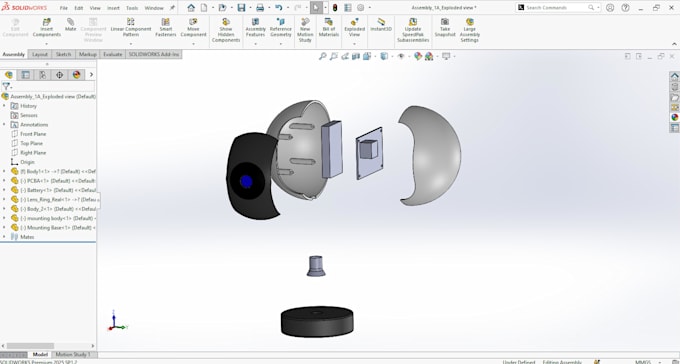Click the Print icon
Image resolution: width=680 pixels, height=364 pixels.
pos(260,7)
